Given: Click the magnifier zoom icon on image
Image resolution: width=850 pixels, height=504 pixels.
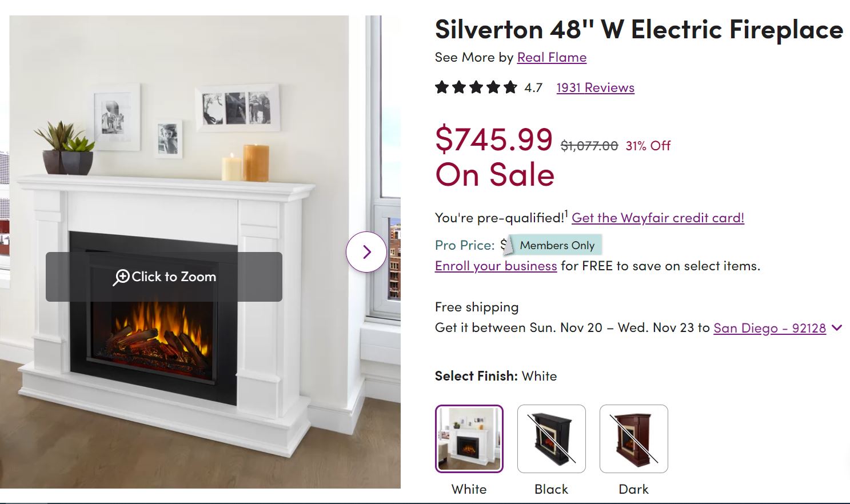Looking at the screenshot, I should [121, 278].
